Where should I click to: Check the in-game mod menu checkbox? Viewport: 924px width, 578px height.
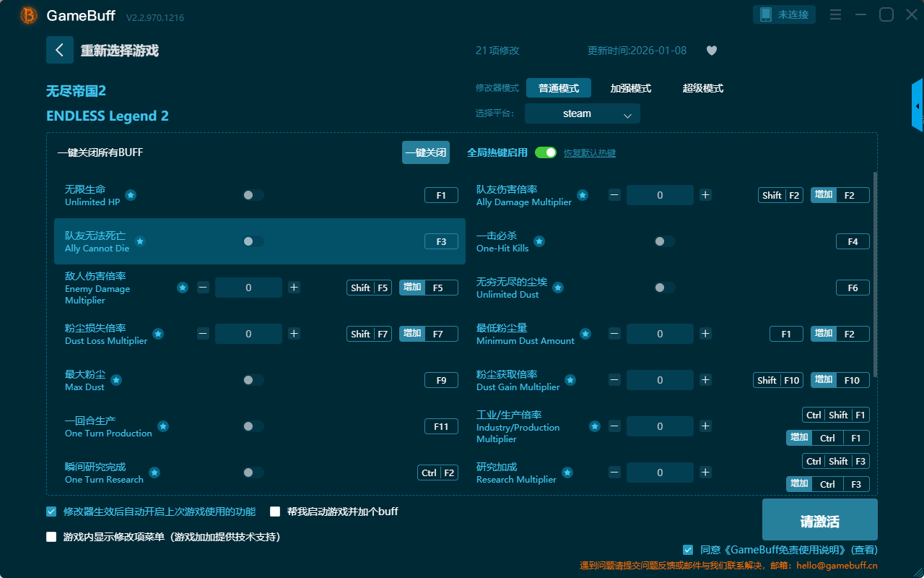(51, 537)
